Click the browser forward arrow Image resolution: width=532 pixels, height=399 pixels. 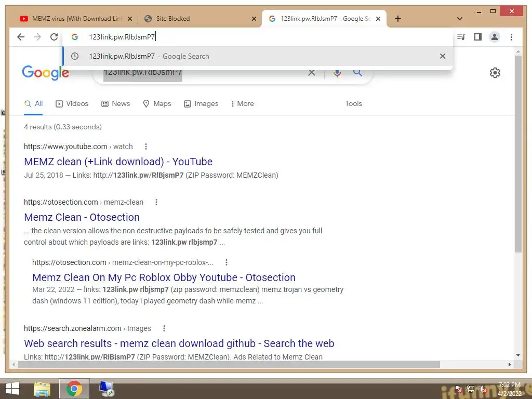(37, 37)
